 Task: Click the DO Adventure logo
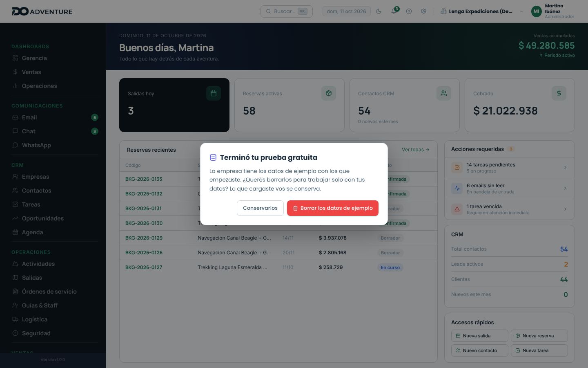[42, 11]
